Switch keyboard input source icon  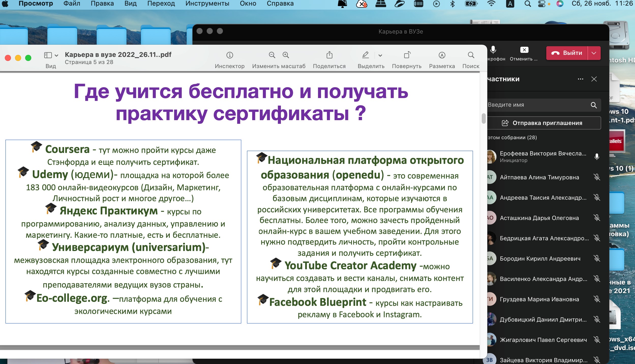pyautogui.click(x=510, y=4)
